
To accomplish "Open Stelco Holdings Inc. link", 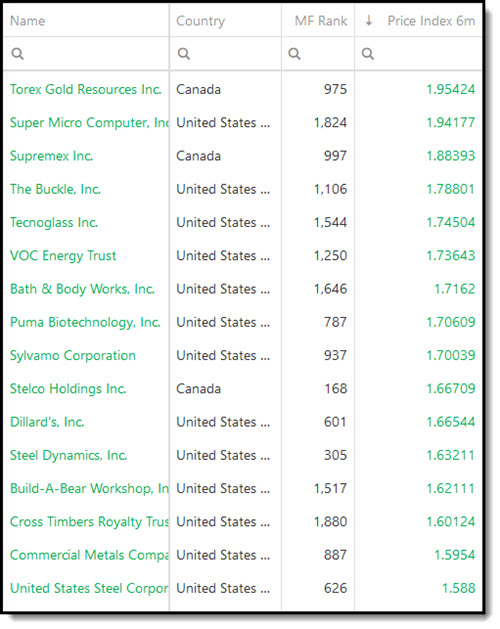I will pos(68,389).
